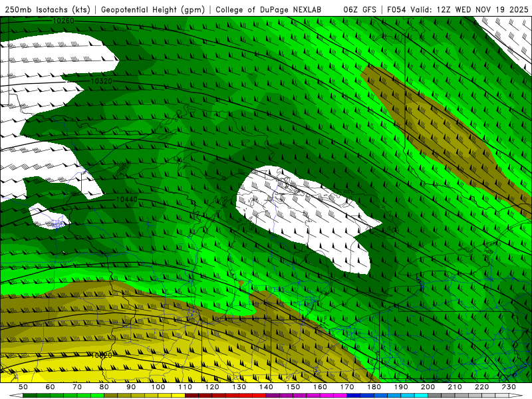Viewport: 532px width, 399px height.
Task: Click the 130 value on the color scale
Action: click(239, 387)
